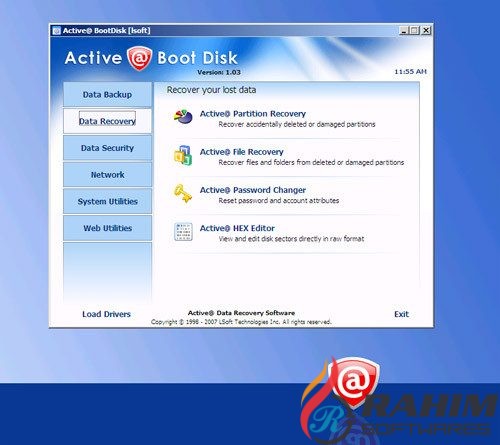Select the Data Recovery section

(x=107, y=121)
